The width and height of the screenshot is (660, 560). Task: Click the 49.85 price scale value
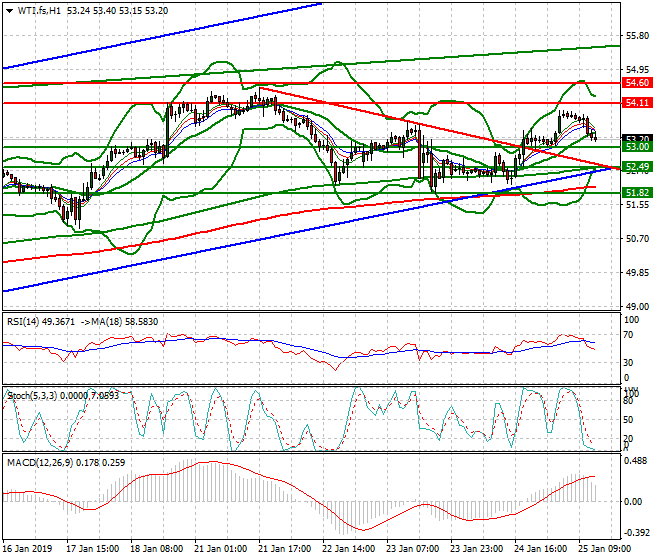click(637, 273)
